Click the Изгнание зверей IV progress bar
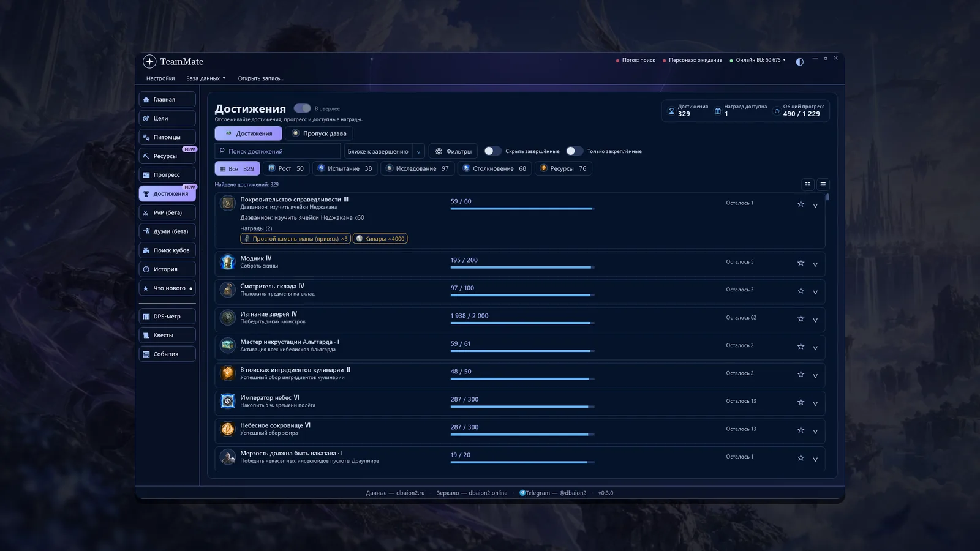Screen dimensions: 980x551 tap(522, 323)
